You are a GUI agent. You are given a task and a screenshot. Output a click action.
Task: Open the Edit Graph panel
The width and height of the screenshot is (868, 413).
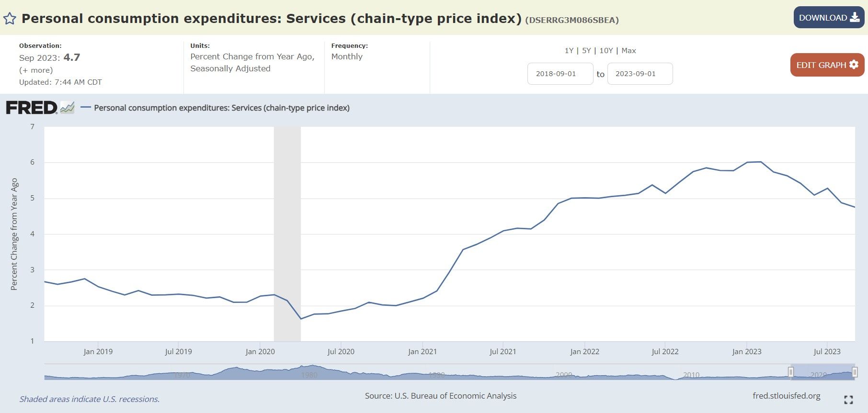827,65
